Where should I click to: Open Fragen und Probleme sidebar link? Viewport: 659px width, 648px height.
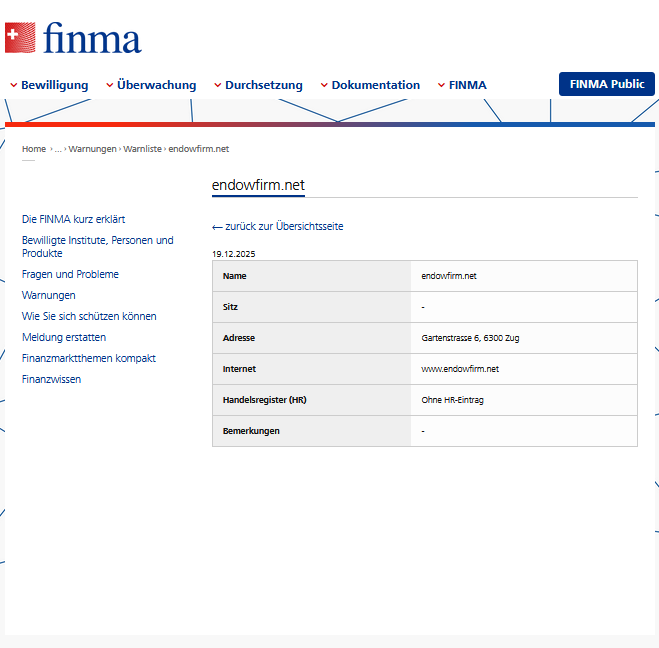70,274
